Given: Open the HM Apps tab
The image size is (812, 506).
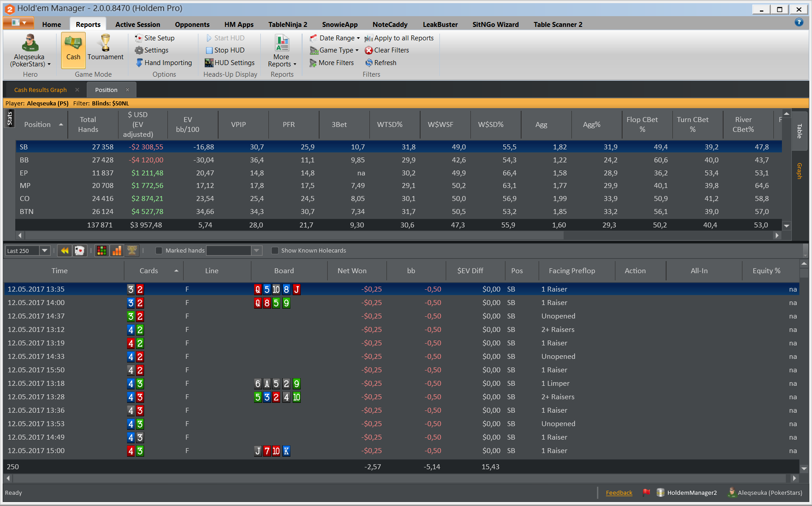Looking at the screenshot, I should 239,25.
